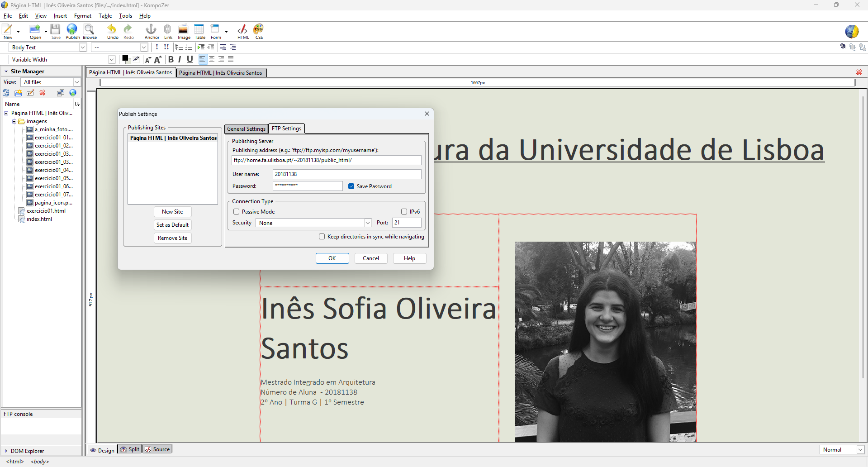Collapse the imagens folder in Site Manager
Screen dimensions: 868x467
[14, 121]
